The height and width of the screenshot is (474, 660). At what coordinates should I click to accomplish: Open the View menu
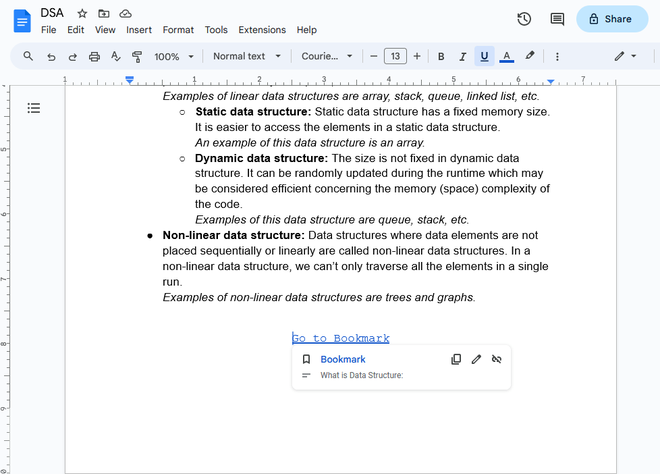tap(105, 30)
